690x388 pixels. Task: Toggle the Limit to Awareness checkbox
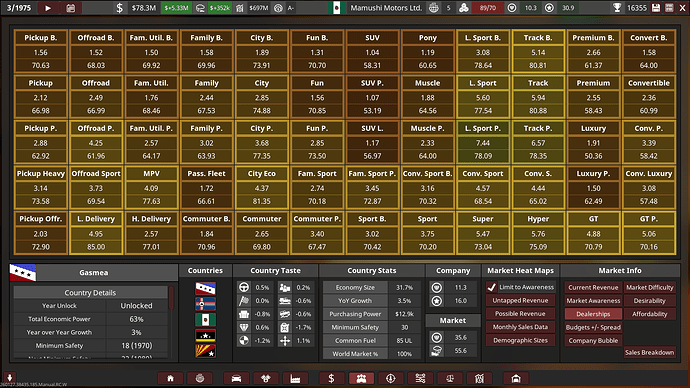[x=492, y=287]
